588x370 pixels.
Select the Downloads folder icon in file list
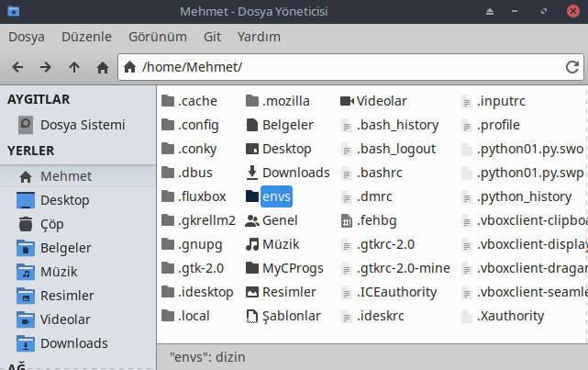[252, 173]
